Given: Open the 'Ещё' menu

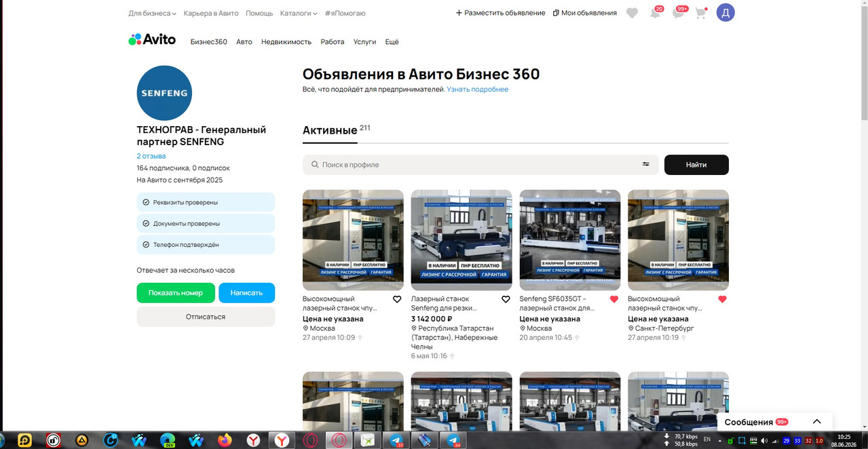Looking at the screenshot, I should tap(392, 41).
